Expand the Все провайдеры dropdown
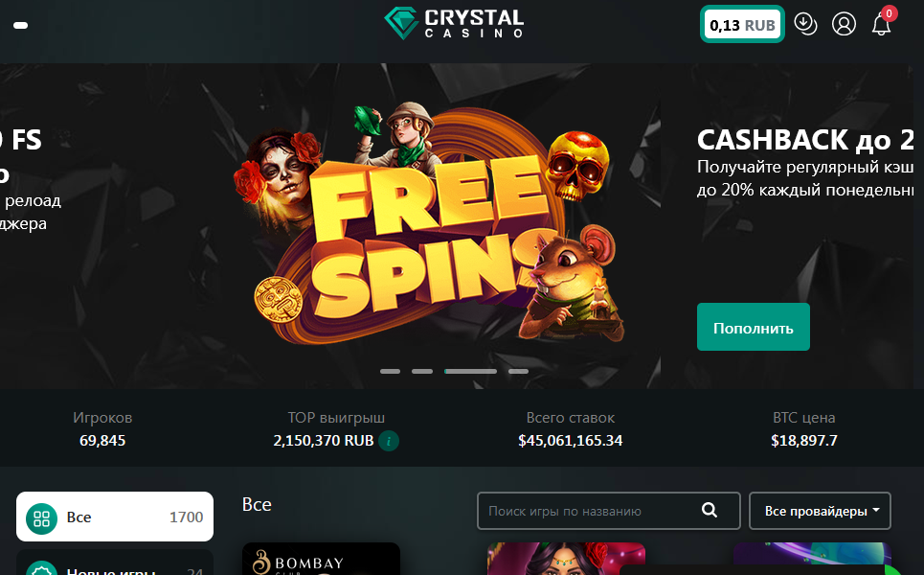924x575 pixels. tap(820, 511)
